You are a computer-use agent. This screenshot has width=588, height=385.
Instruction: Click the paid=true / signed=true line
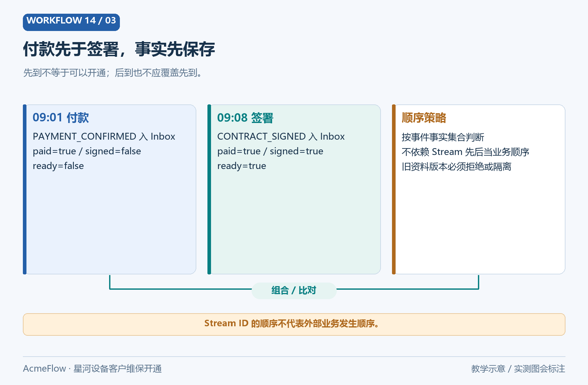pos(270,151)
